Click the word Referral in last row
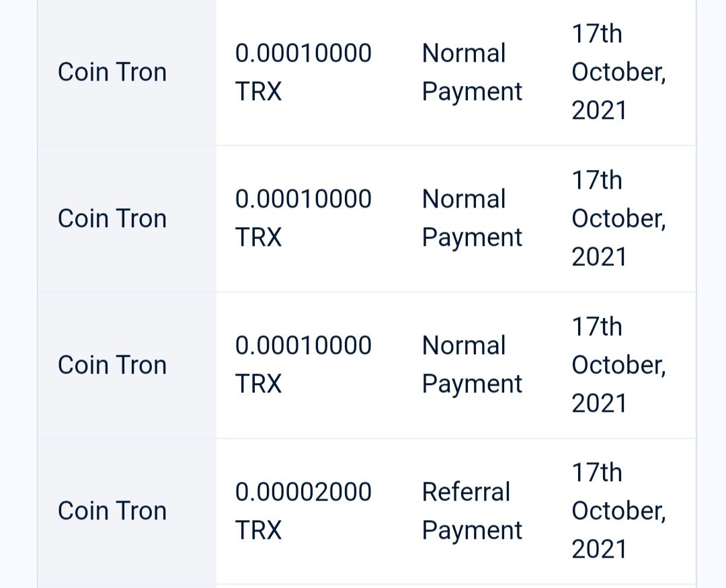This screenshot has height=588, width=726. [466, 492]
